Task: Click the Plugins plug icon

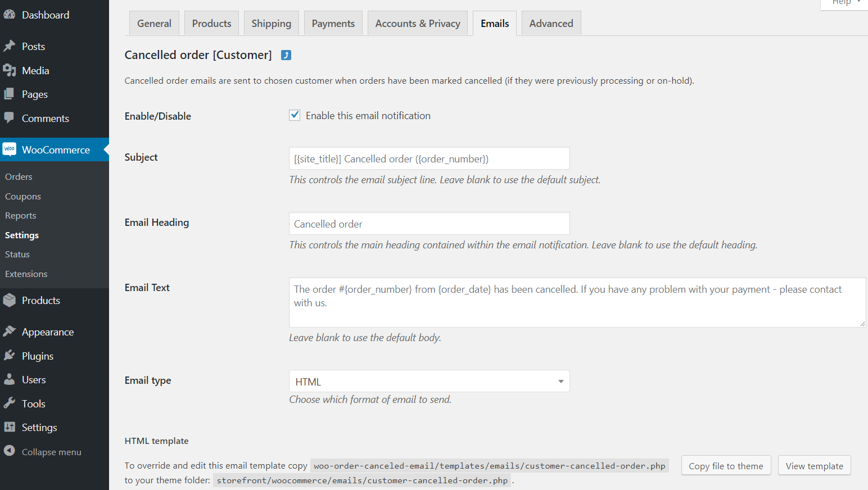Action: tap(9, 356)
